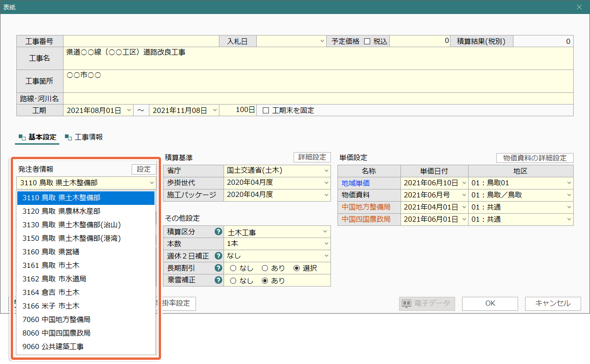
Task: Open the 歩掛世代 dropdown
Action: coord(326,183)
